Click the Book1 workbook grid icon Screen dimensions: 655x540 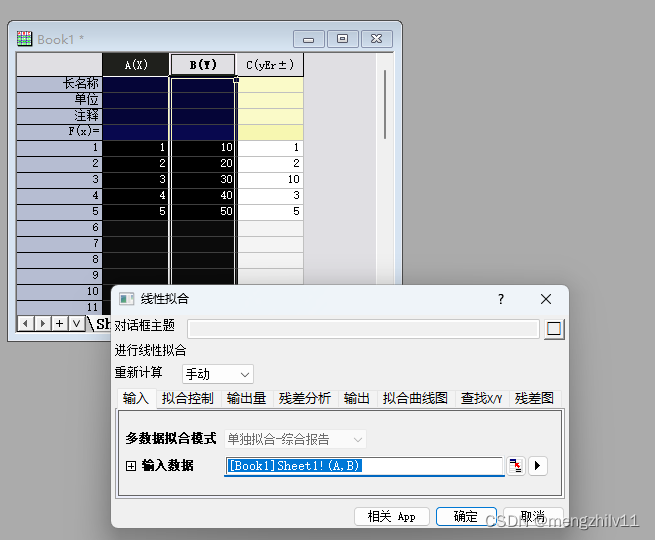pyautogui.click(x=24, y=39)
